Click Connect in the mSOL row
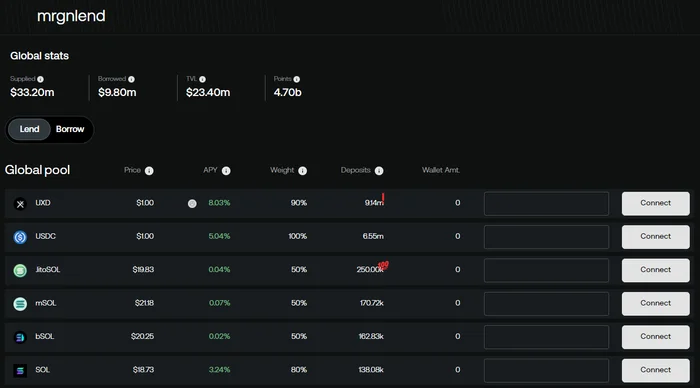Screen dimensions: 700x388 (655, 304)
